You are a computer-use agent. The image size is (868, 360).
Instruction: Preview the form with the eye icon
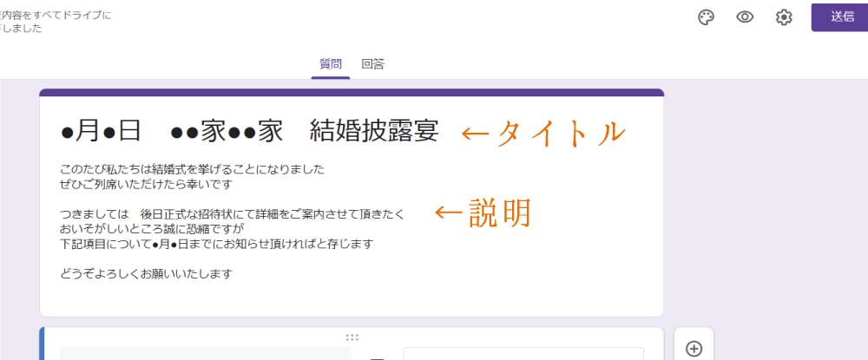point(744,17)
